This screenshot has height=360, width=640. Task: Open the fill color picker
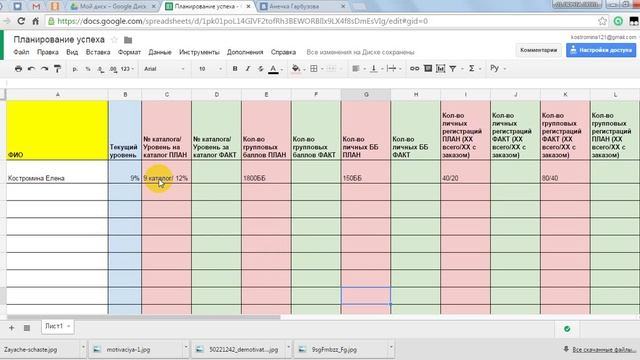tap(296, 69)
